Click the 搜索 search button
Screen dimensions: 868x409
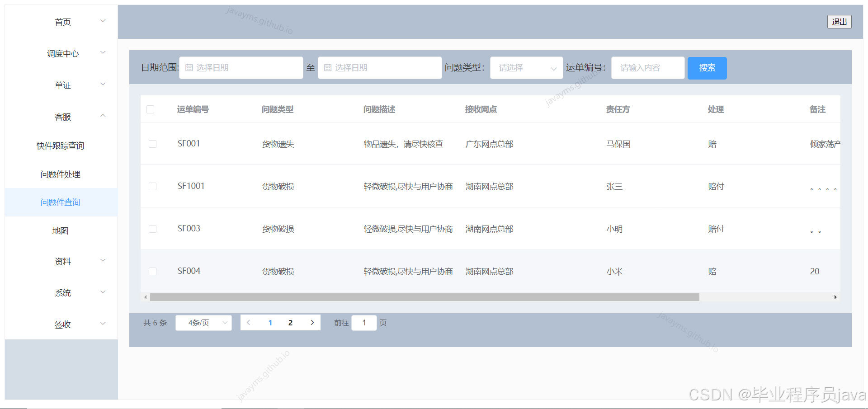coord(707,68)
